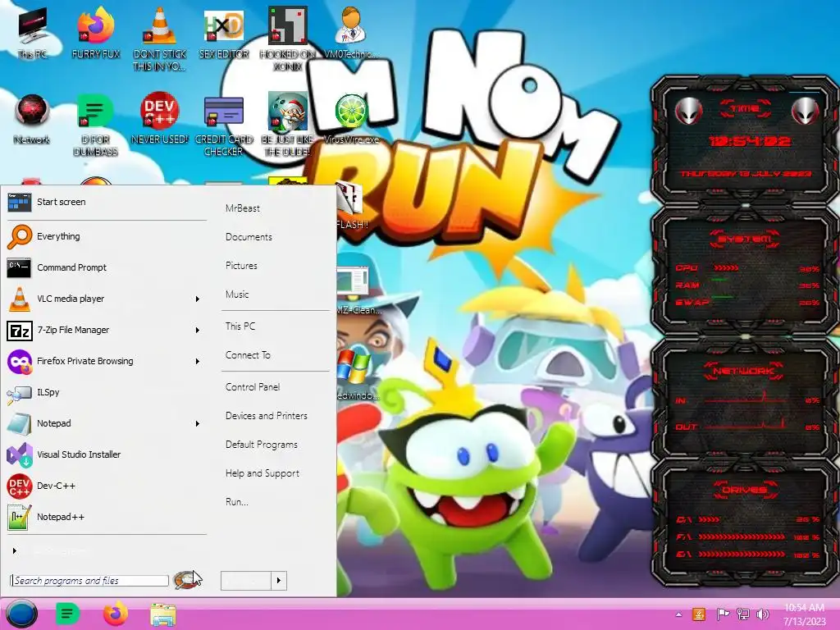Open the green notes app on taskbar
840x630 pixels.
pyautogui.click(x=67, y=614)
